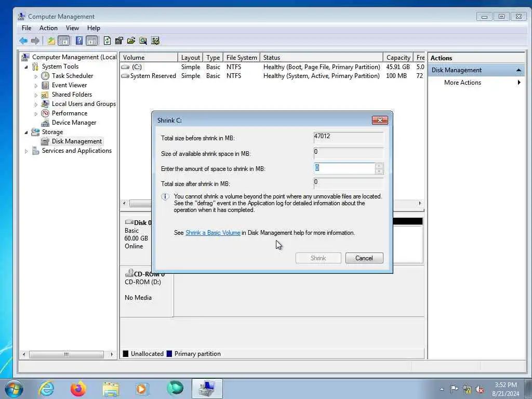Select Task Scheduler in the tree
Viewport: 532px width, 399px height.
pyautogui.click(x=72, y=76)
